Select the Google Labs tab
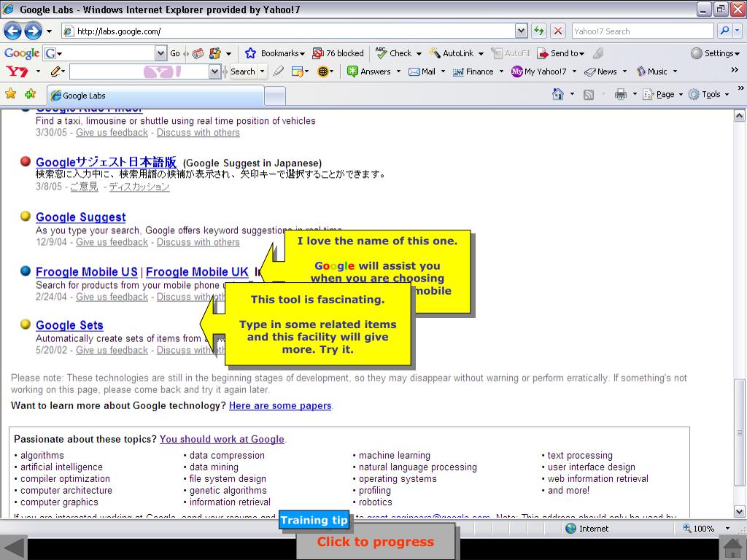 point(155,96)
